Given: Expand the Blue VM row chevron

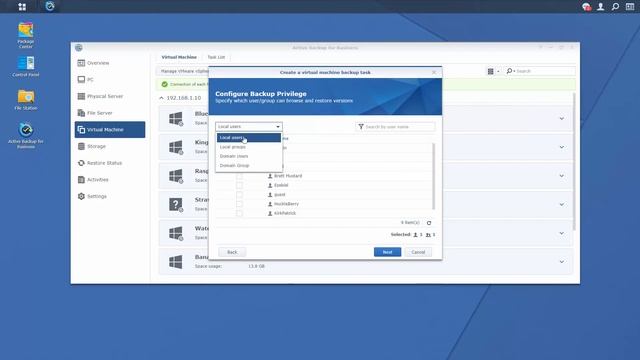Looking at the screenshot, I should coord(562,118).
